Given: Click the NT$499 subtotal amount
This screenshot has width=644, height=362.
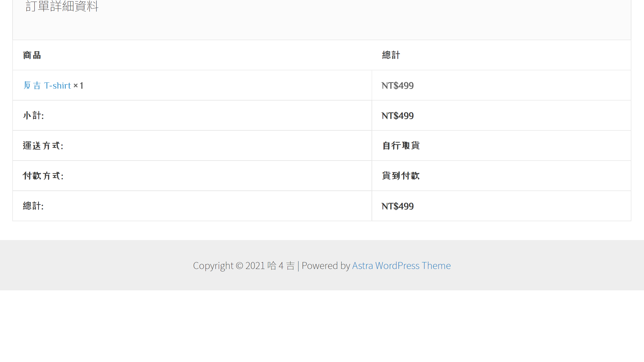Looking at the screenshot, I should (x=397, y=116).
